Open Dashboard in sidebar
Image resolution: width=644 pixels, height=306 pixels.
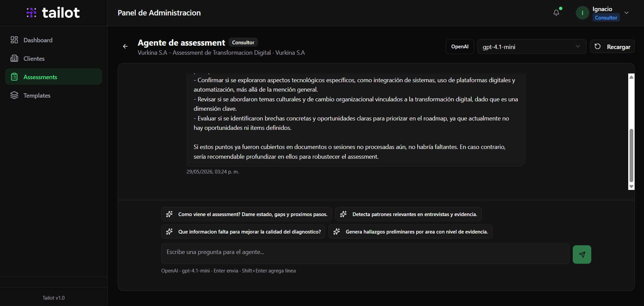(54, 40)
